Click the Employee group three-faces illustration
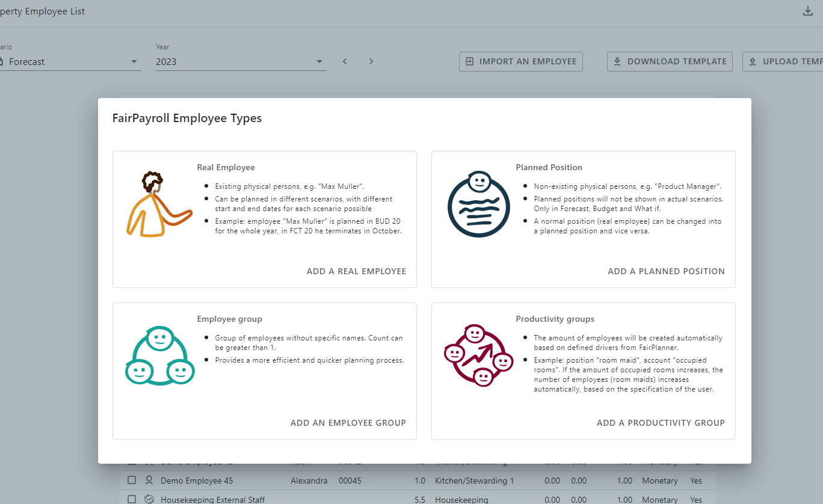The width and height of the screenshot is (823, 504). 160,355
